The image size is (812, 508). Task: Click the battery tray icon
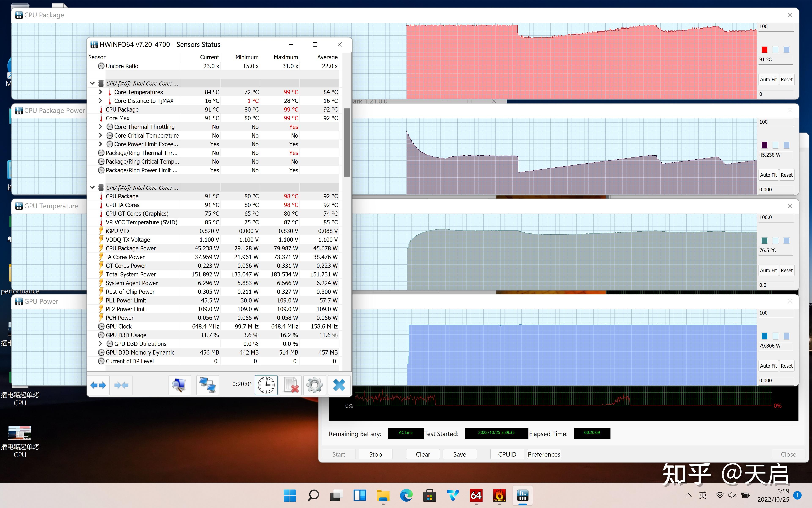coord(745,495)
